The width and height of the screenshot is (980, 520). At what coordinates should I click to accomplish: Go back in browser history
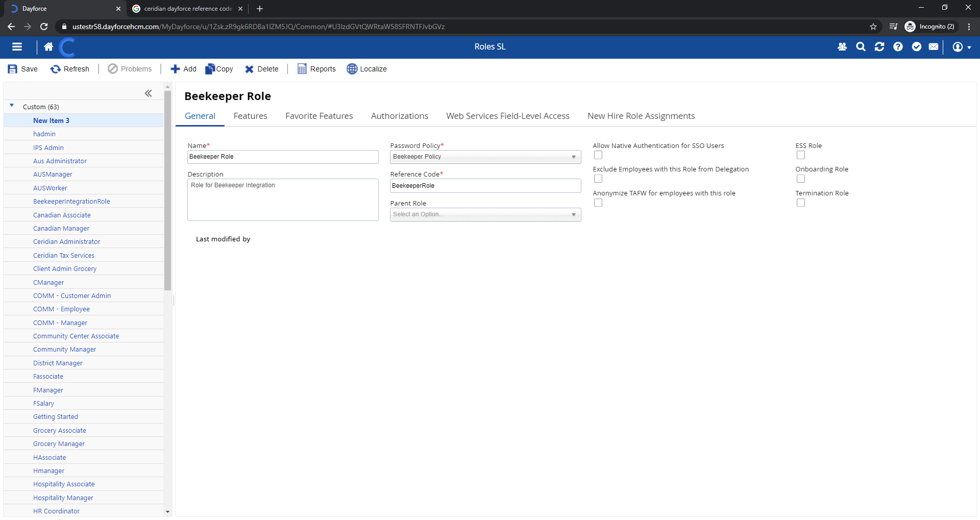coord(11,27)
